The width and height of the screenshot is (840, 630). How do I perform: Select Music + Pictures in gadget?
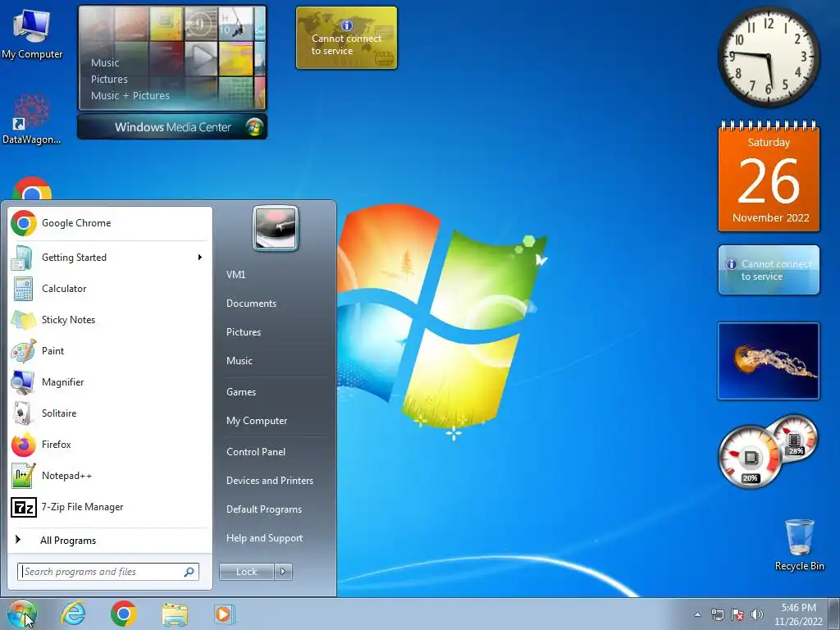pos(130,96)
